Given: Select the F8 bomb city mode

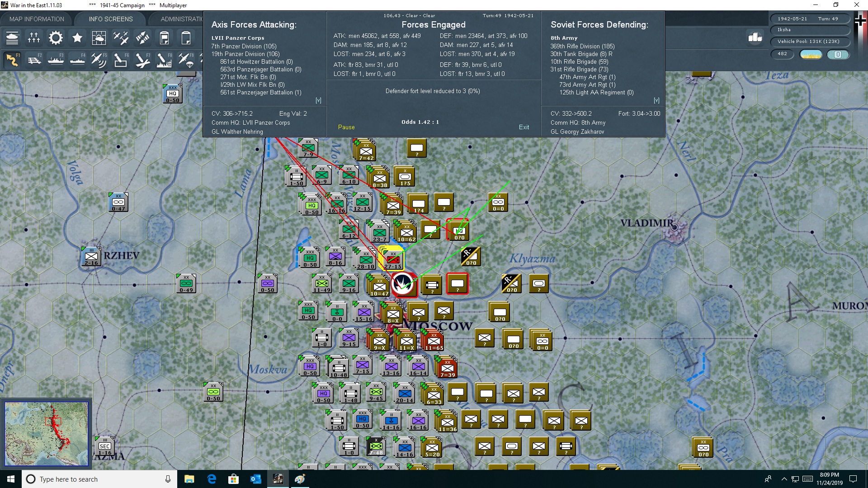Looking at the screenshot, I should point(164,60).
